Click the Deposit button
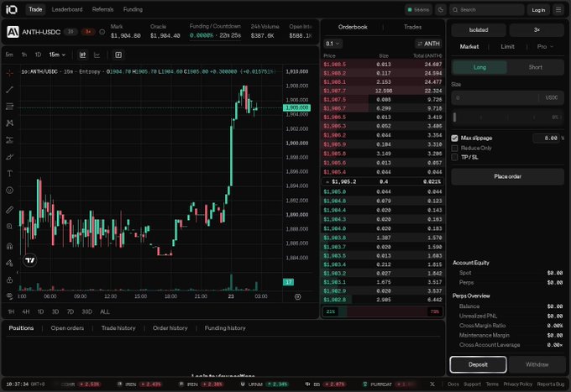This screenshot has height=392, width=571. [x=478, y=364]
